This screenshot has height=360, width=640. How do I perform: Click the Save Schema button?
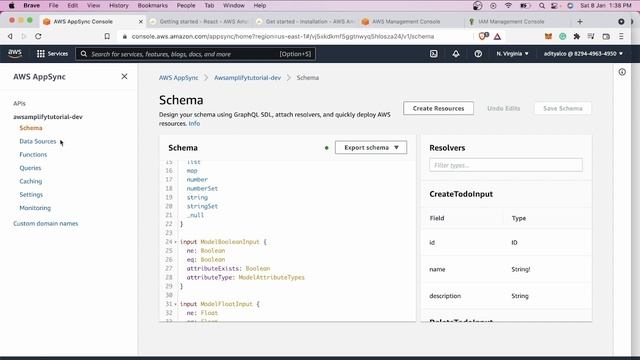(x=563, y=108)
